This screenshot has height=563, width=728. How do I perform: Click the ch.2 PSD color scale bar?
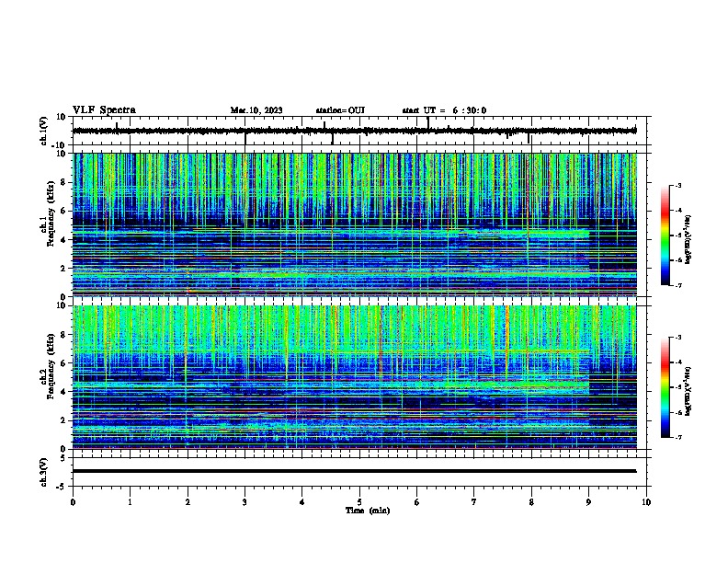pos(665,387)
